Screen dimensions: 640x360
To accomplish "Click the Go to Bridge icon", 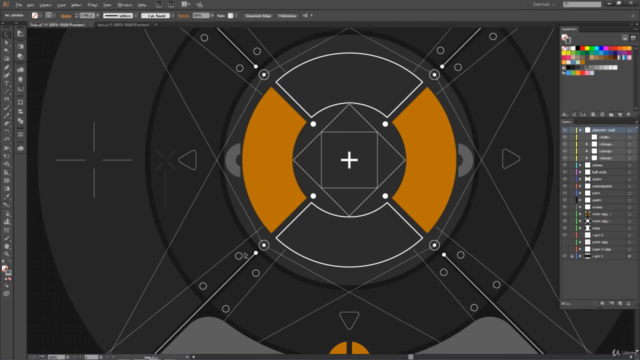I will (x=159, y=4).
